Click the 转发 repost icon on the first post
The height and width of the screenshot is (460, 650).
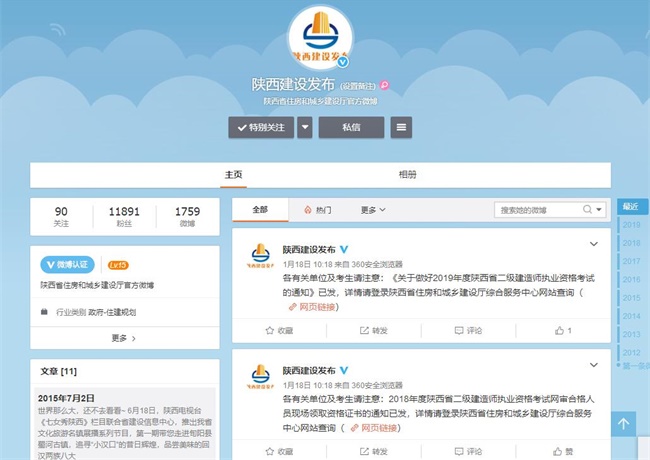[364, 330]
